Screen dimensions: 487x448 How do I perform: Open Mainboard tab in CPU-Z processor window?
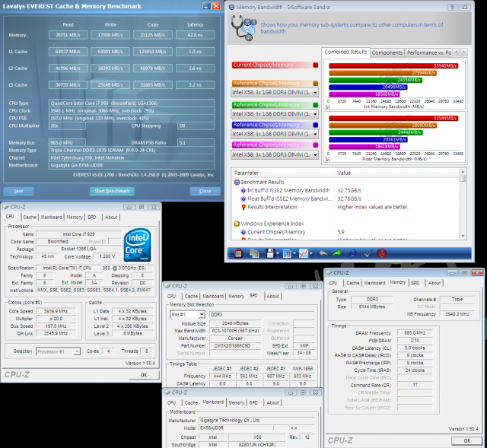pos(51,218)
